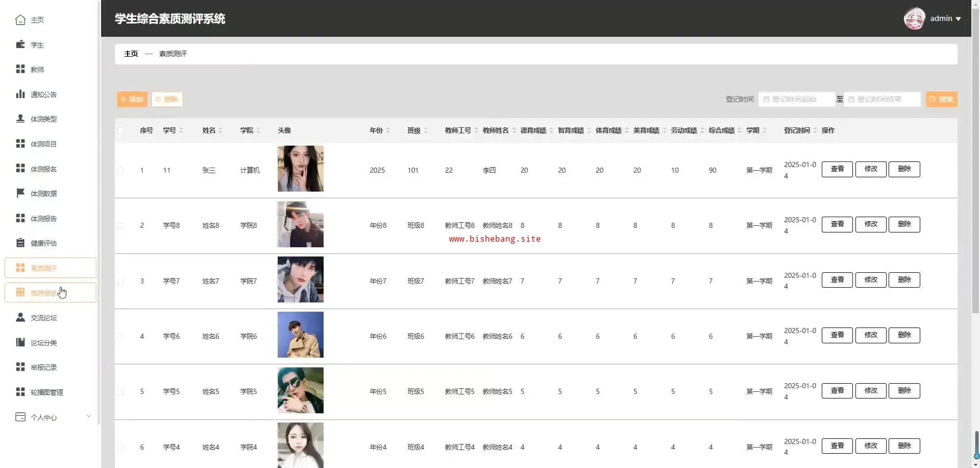This screenshot has width=980, height=468.
Task: Click the 删除 button beside 添加
Action: click(167, 99)
